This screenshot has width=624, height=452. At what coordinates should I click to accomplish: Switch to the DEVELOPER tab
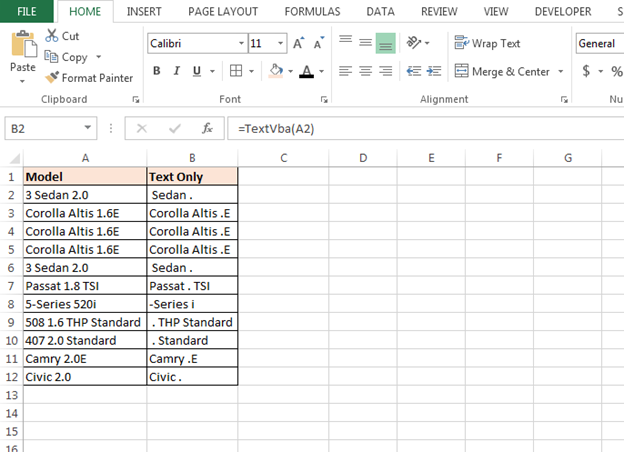pyautogui.click(x=563, y=12)
